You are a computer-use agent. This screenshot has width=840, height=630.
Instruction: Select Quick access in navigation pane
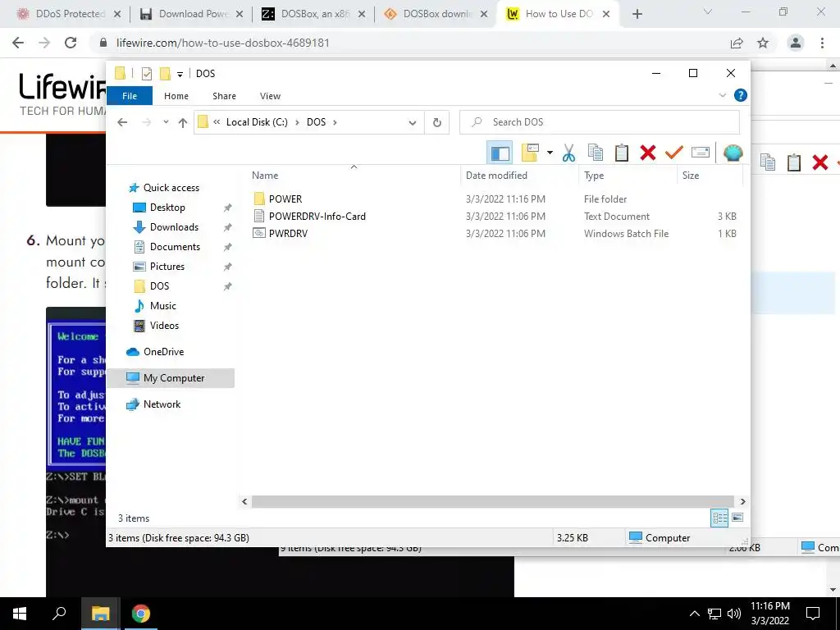[171, 188]
